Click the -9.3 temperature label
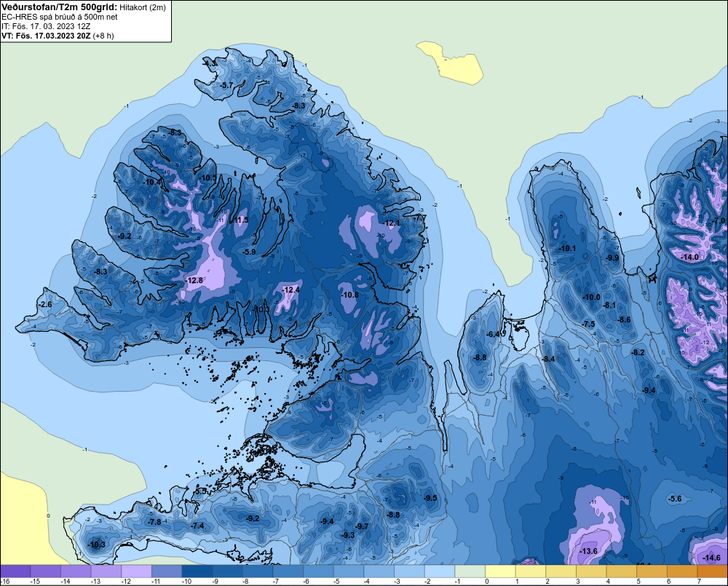Screen dimensions: 728x586 pyautogui.click(x=348, y=535)
